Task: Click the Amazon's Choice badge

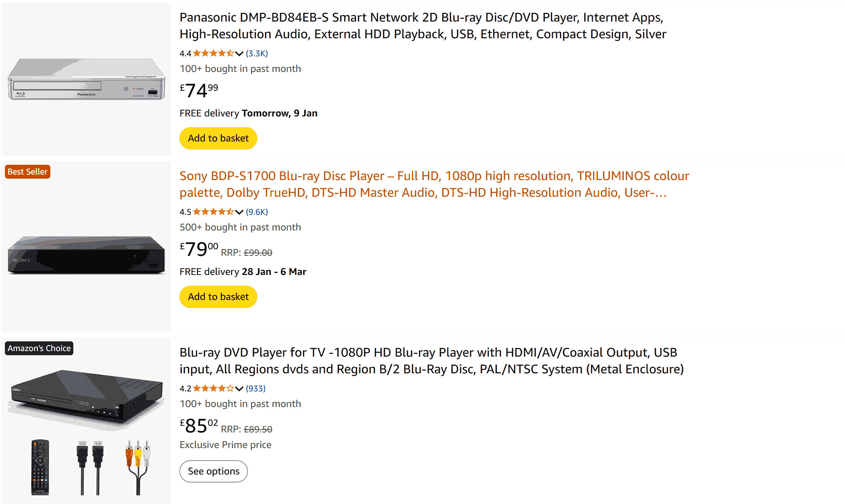Action: click(39, 348)
